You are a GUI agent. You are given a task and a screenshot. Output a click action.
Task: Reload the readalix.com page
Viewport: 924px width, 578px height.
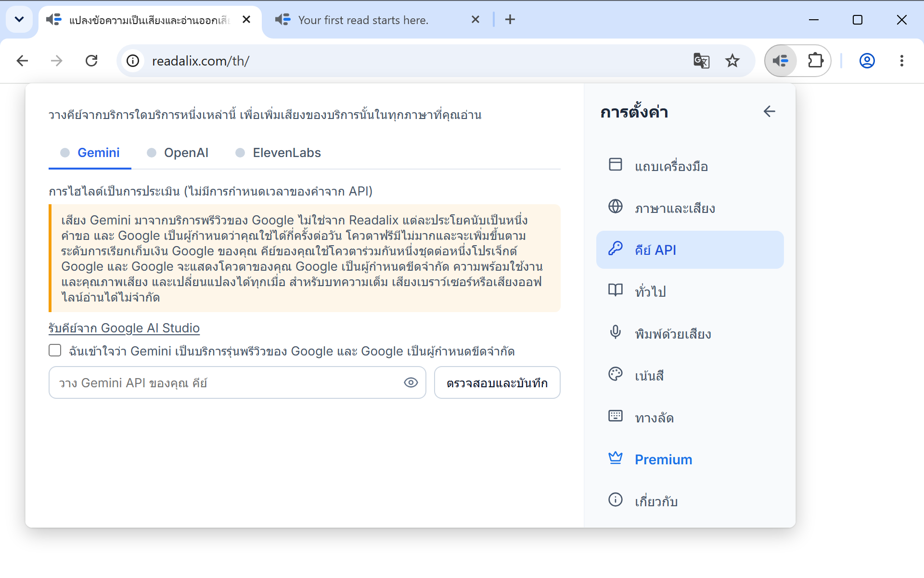91,61
